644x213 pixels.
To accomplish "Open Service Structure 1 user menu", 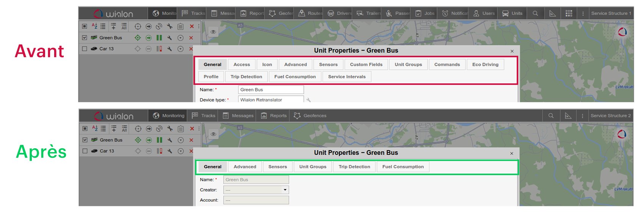I will point(611,13).
